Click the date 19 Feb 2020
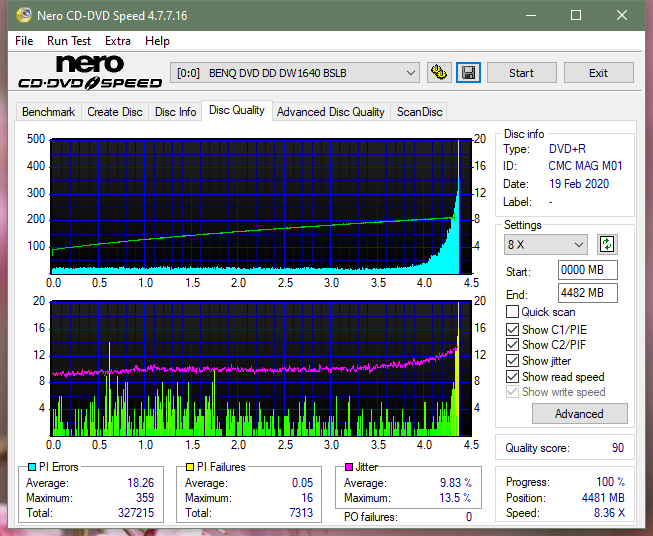This screenshot has width=653, height=536. pyautogui.click(x=579, y=184)
